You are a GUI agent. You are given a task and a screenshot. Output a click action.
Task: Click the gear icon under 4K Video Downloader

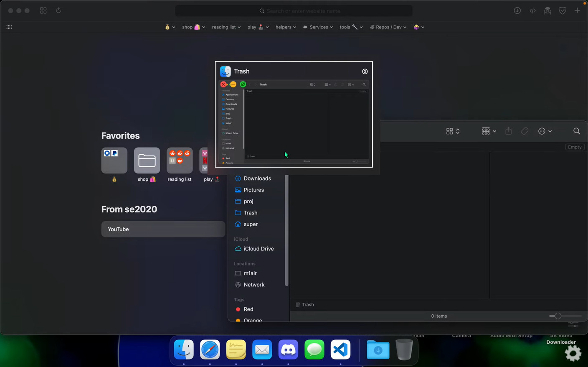coord(573,354)
